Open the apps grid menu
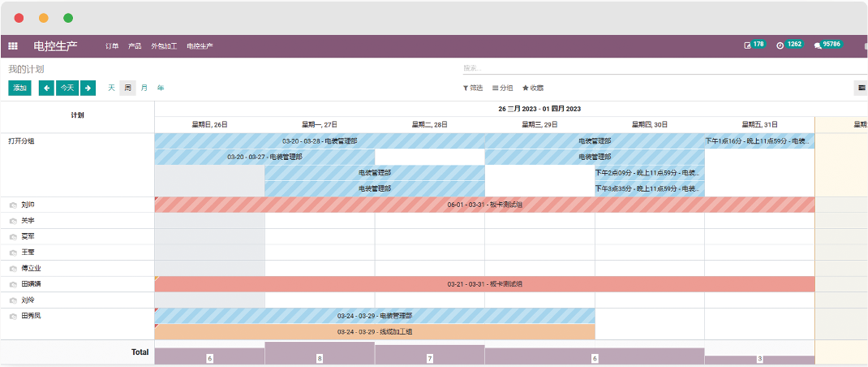868x367 pixels. (x=13, y=46)
